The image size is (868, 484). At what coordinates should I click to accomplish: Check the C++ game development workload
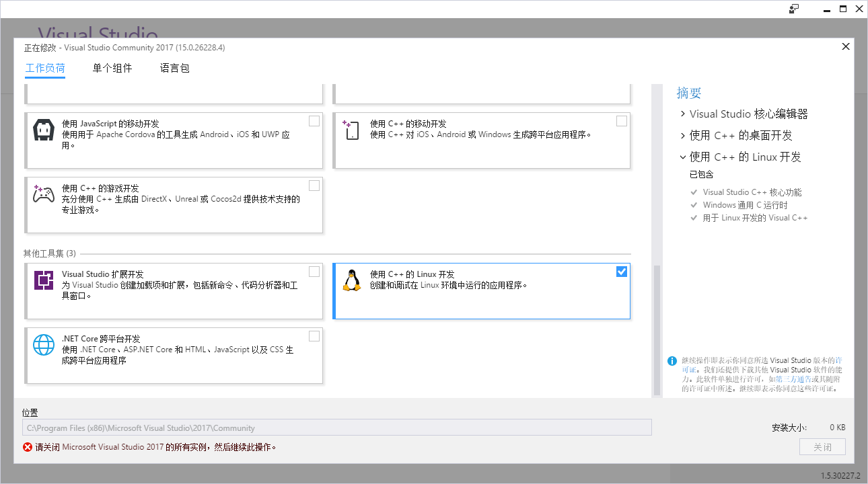point(314,186)
